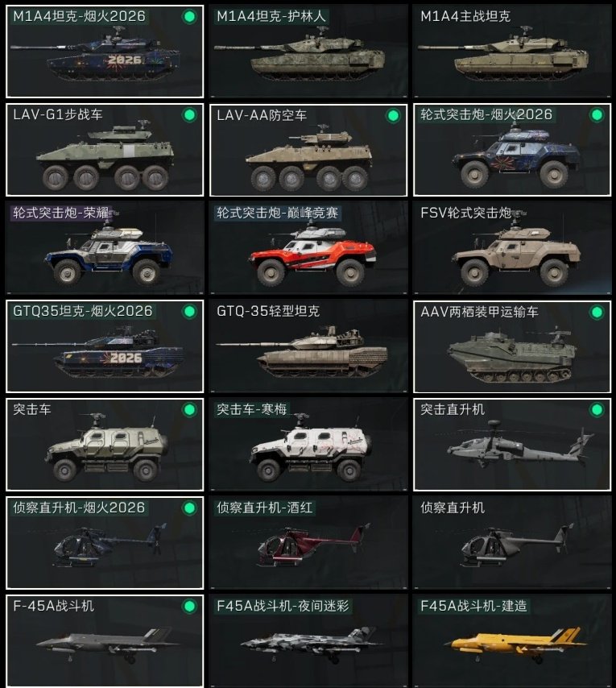Select the M1A4坦克-烟火2026 skin card
The width and height of the screenshot is (616, 688).
click(x=105, y=52)
